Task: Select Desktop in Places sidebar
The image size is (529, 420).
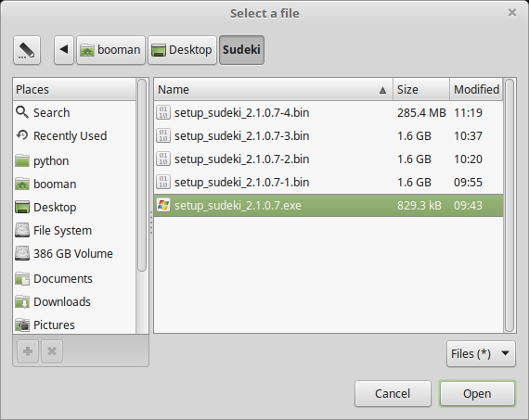Action: [74, 208]
